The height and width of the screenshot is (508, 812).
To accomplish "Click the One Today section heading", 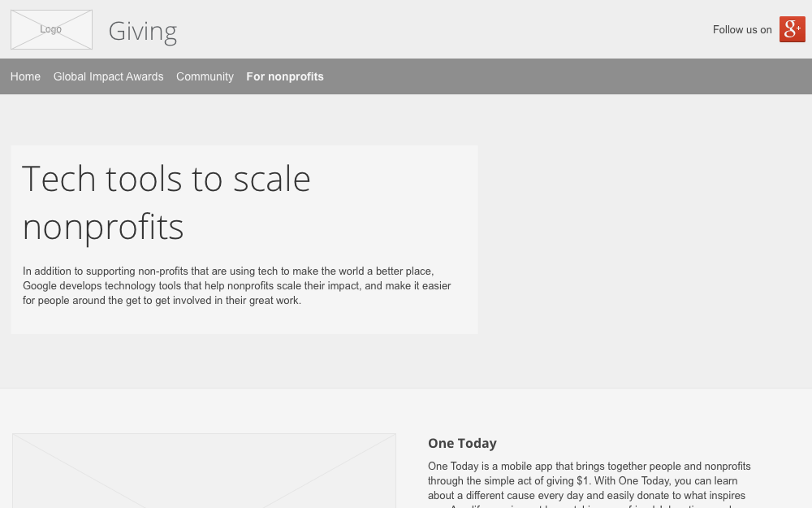I will coord(462,443).
